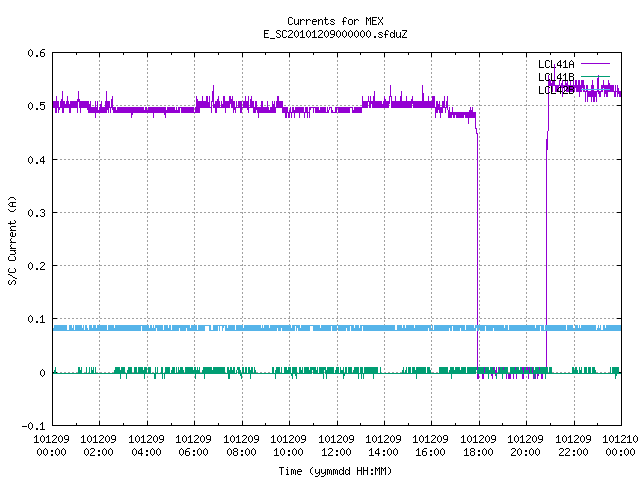Click the x-axis tick label 101209 14:00

pos(383,445)
